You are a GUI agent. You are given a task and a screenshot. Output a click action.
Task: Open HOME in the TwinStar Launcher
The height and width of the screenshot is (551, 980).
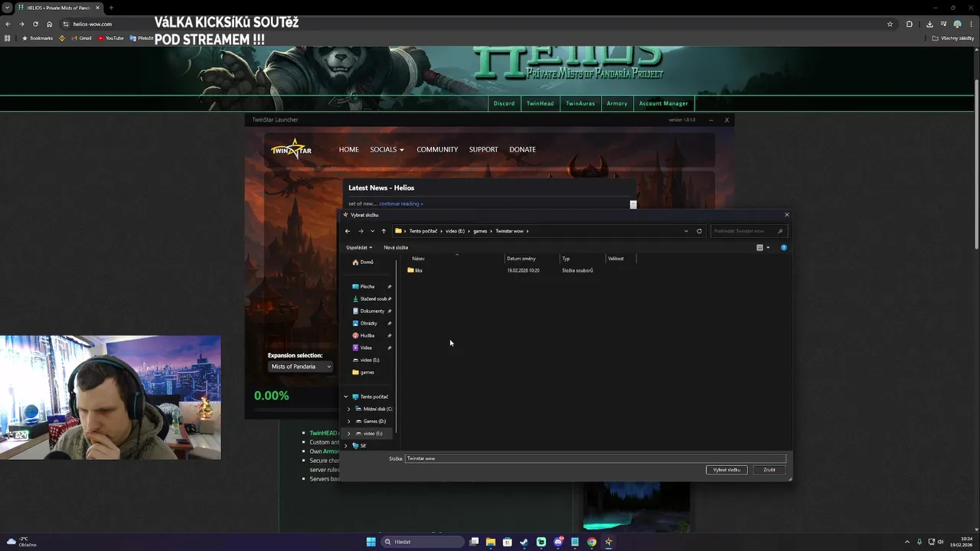[348, 149]
